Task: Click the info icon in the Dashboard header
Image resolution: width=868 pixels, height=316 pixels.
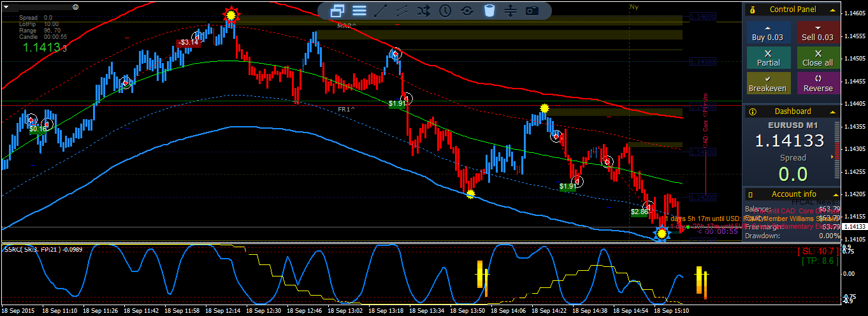Action: point(753,111)
